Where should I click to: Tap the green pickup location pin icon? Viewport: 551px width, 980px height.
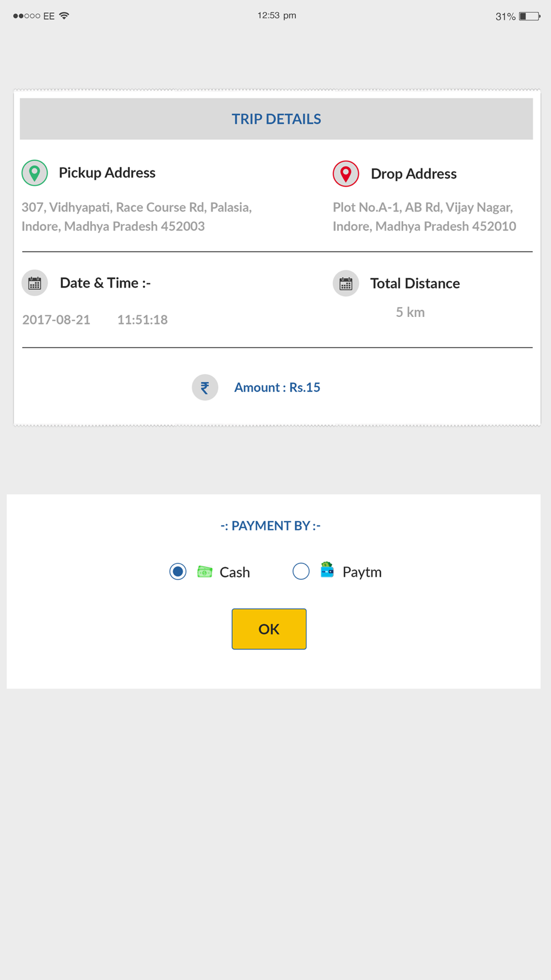click(35, 173)
